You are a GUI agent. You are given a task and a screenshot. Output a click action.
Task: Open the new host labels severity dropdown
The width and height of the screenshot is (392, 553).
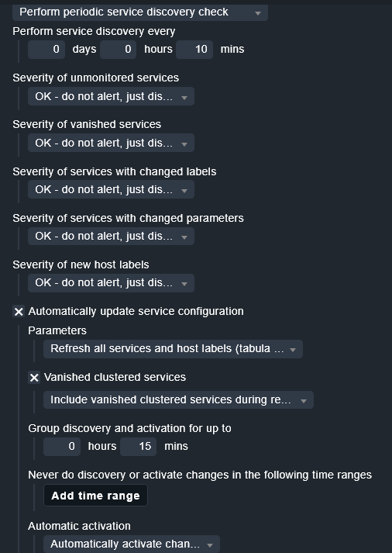[x=111, y=283]
